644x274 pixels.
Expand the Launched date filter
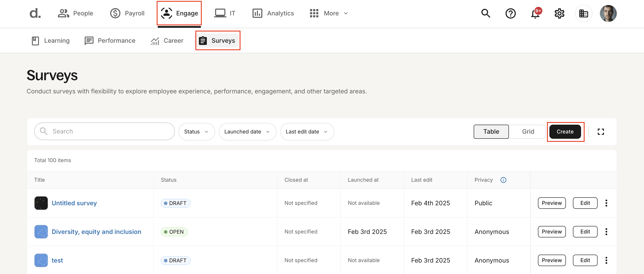point(247,132)
